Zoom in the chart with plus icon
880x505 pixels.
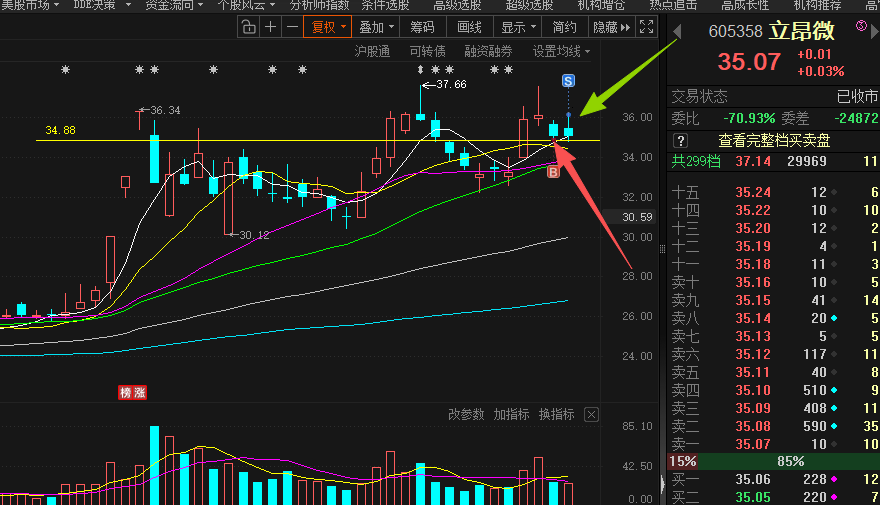pos(271,27)
